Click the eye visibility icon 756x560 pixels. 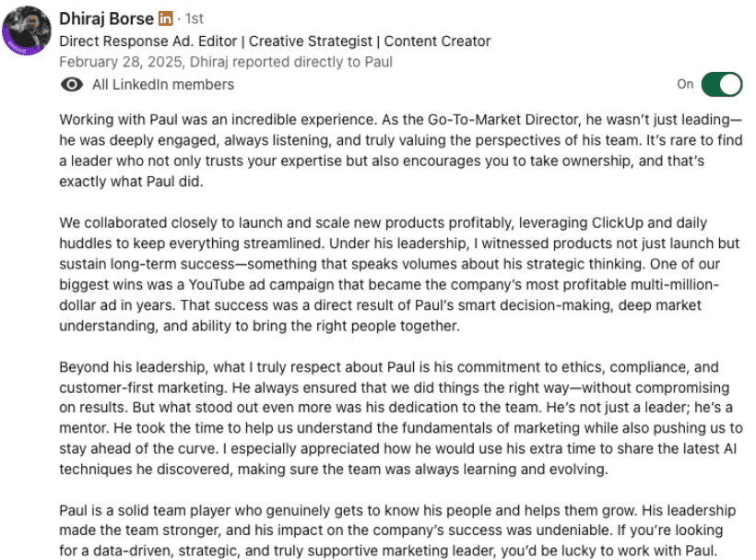(70, 85)
